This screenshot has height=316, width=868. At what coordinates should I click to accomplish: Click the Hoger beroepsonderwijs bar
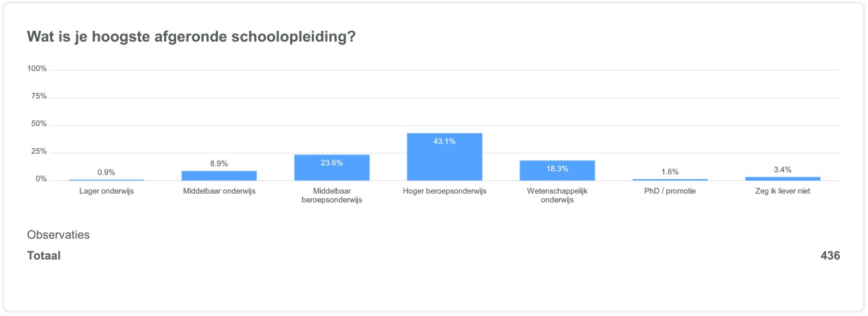coord(444,157)
